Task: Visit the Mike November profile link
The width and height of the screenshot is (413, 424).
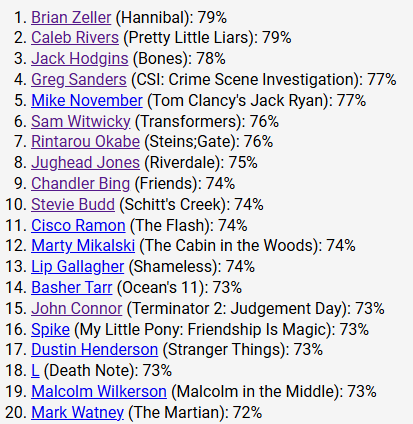Action: click(87, 100)
